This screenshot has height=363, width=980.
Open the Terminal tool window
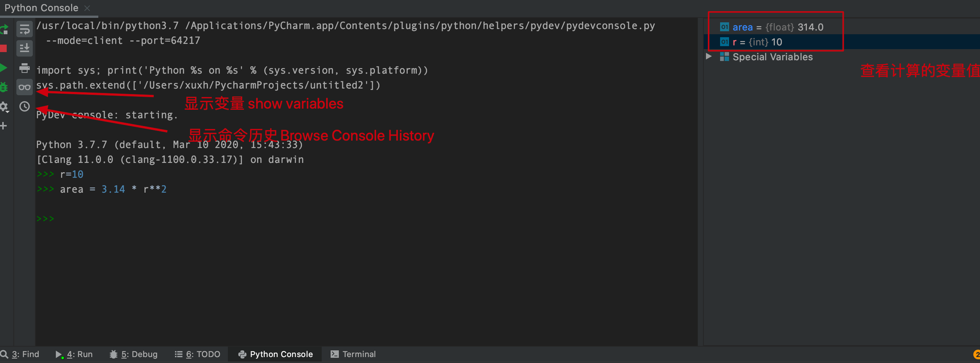[353, 354]
